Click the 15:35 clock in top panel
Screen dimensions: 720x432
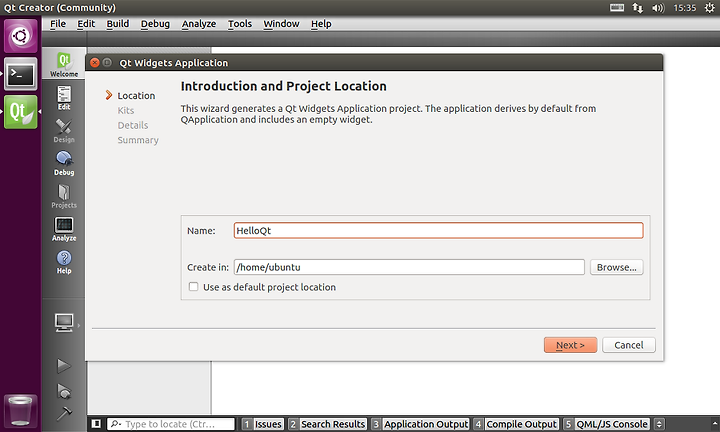click(685, 8)
